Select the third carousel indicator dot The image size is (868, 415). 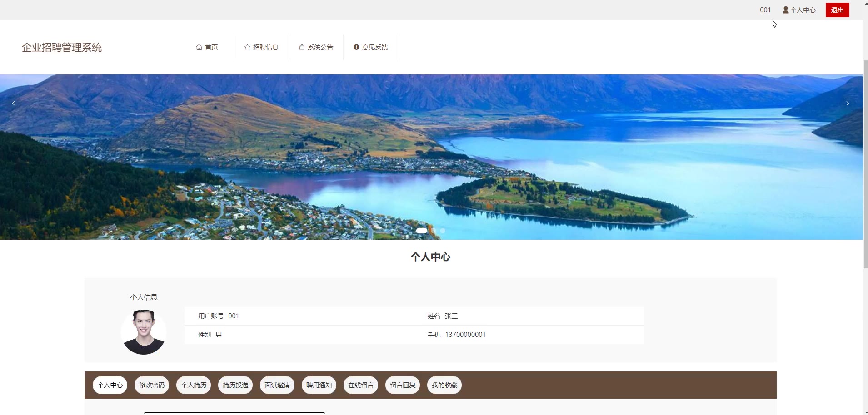pos(443,231)
